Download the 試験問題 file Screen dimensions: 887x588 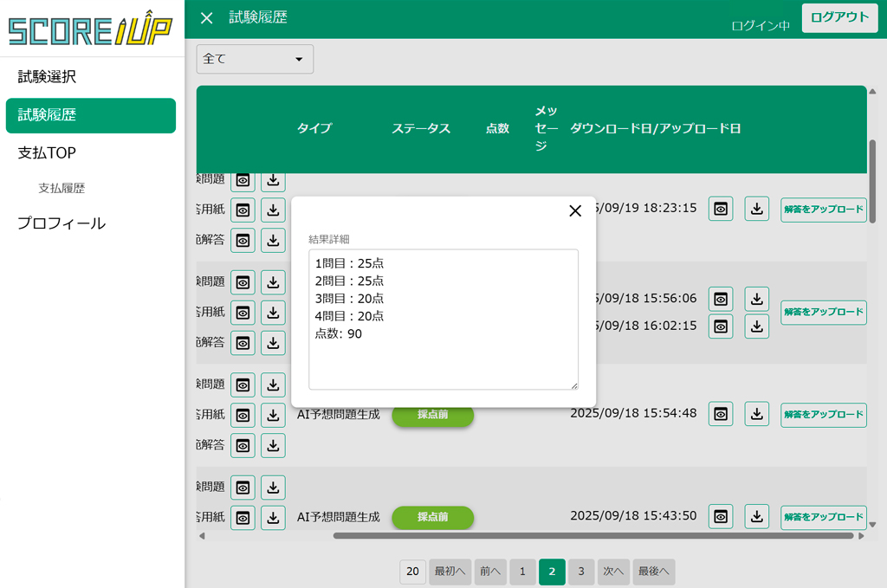coord(273,181)
